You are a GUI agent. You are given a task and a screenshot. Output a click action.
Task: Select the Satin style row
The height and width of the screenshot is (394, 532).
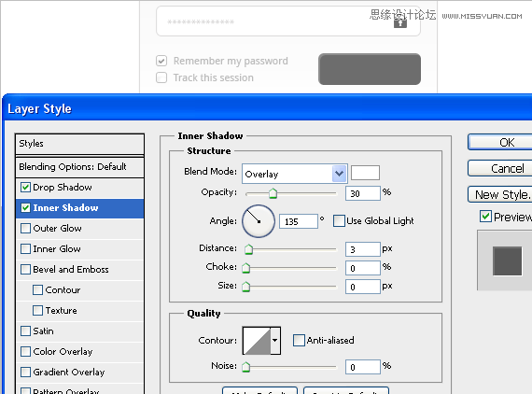[x=79, y=331]
